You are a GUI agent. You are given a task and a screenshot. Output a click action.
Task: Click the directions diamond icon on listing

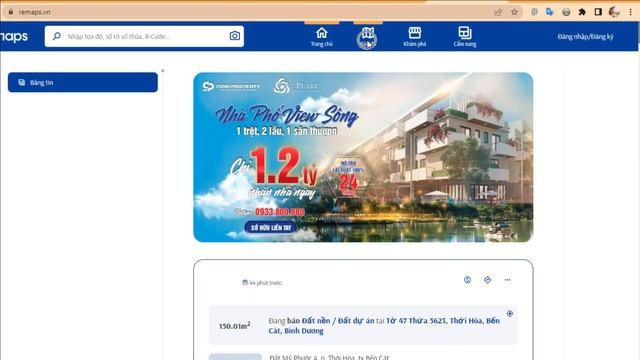pyautogui.click(x=487, y=280)
